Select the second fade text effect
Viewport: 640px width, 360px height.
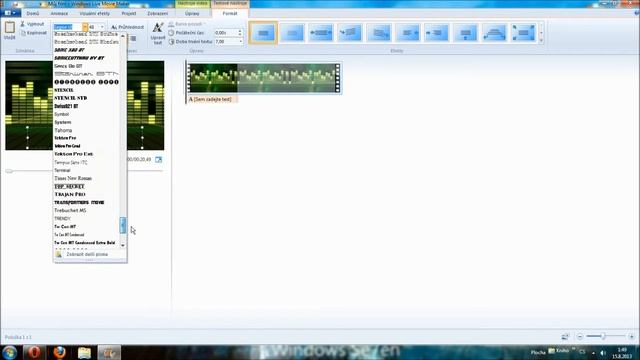coord(292,33)
